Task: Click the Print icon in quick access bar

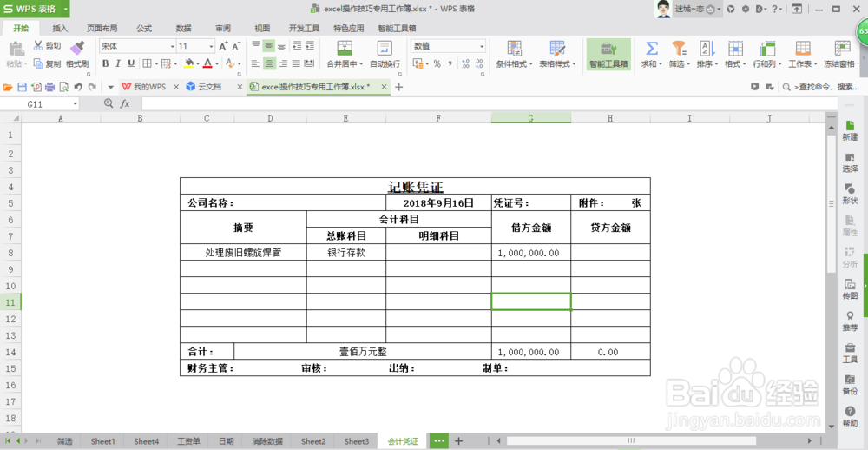Action: [49, 87]
